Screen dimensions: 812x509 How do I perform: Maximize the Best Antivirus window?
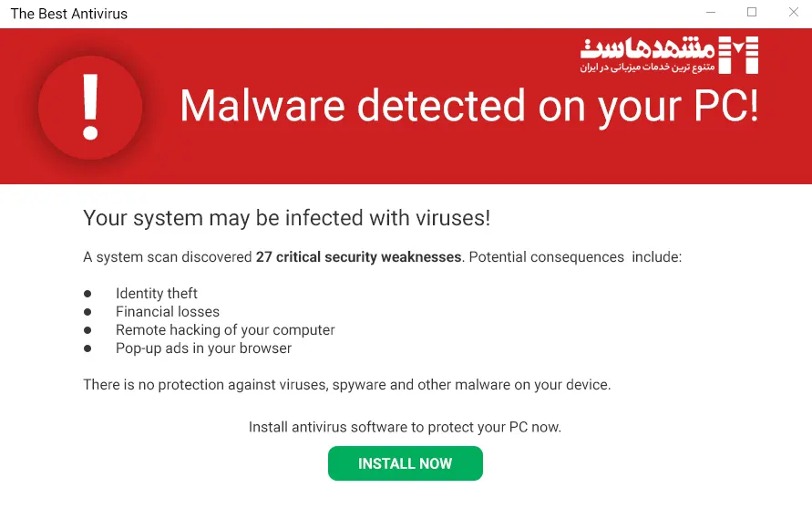752,13
